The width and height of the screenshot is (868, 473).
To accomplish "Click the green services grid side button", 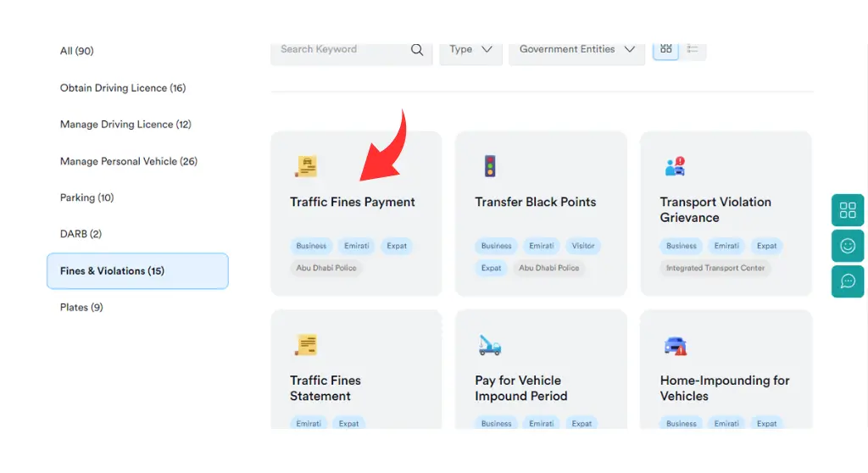I will (x=848, y=210).
